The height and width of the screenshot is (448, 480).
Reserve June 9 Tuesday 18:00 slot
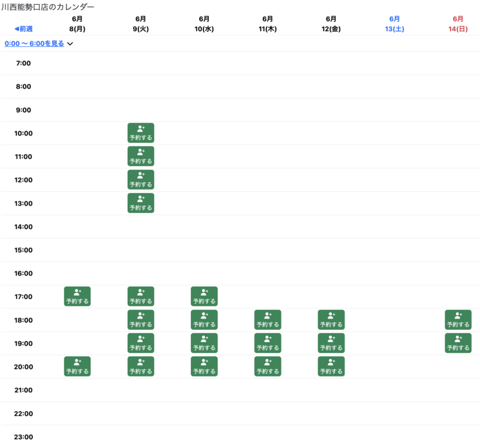click(x=141, y=320)
